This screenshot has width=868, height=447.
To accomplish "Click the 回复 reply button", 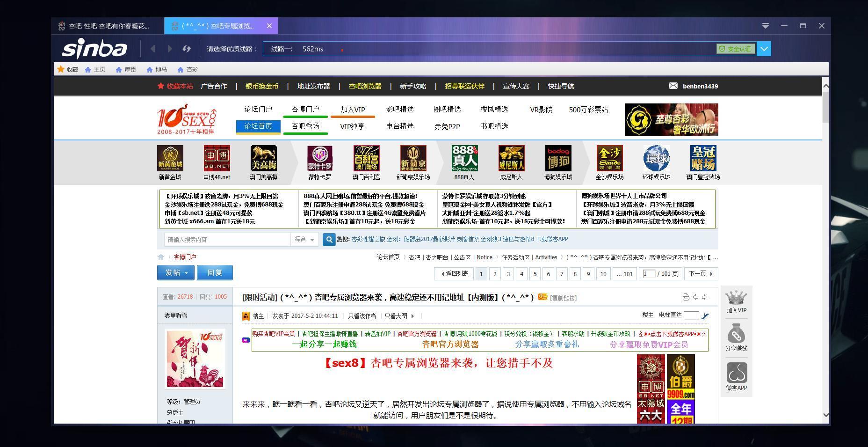I will coord(215,272).
